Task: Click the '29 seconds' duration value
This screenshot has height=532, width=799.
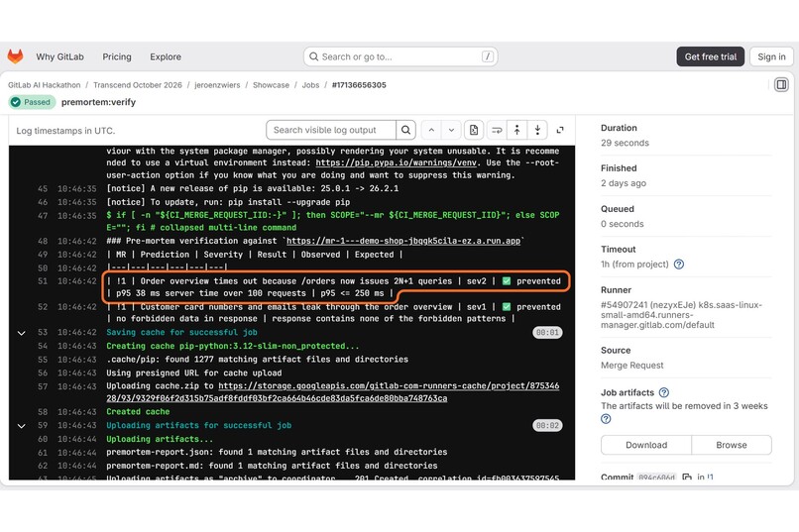Action: pos(625,143)
